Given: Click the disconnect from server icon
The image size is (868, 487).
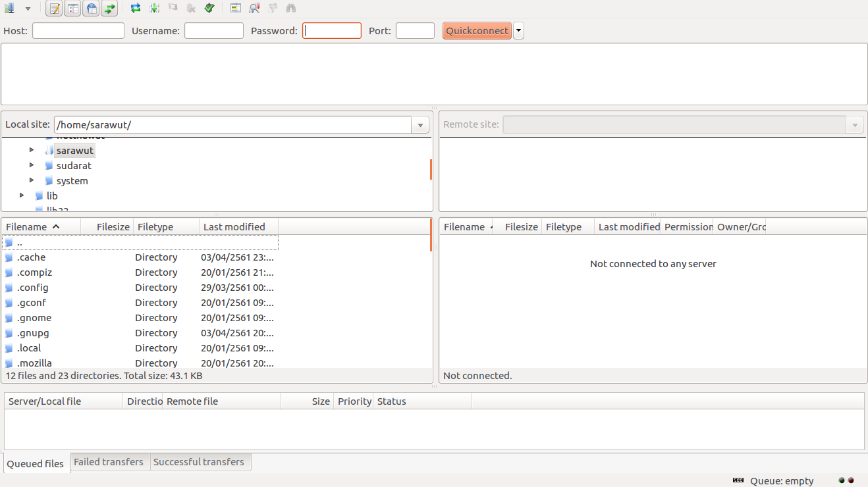Looking at the screenshot, I should click(x=191, y=9).
